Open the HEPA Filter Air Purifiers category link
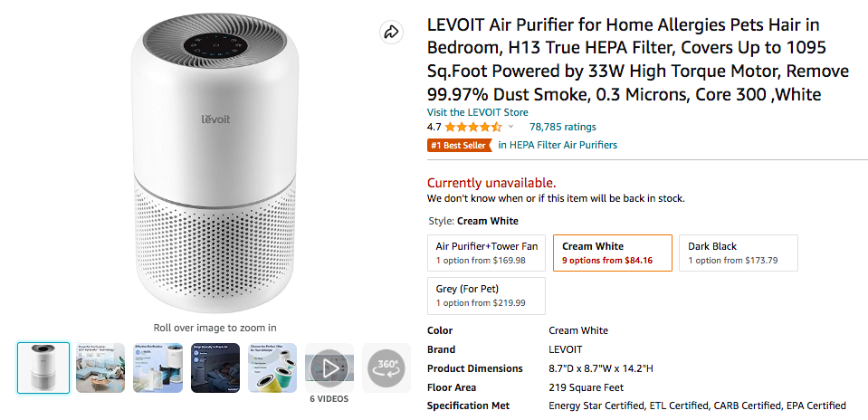The height and width of the screenshot is (420, 868). coord(558,145)
